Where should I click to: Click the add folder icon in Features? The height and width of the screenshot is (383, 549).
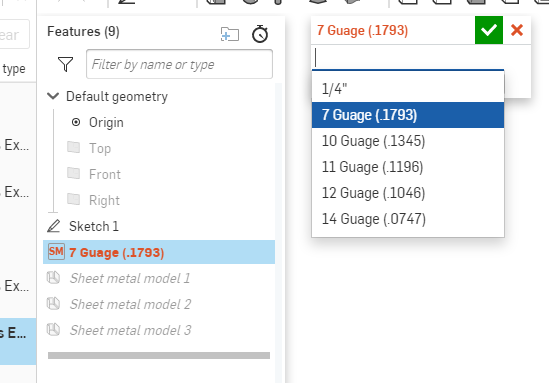230,34
